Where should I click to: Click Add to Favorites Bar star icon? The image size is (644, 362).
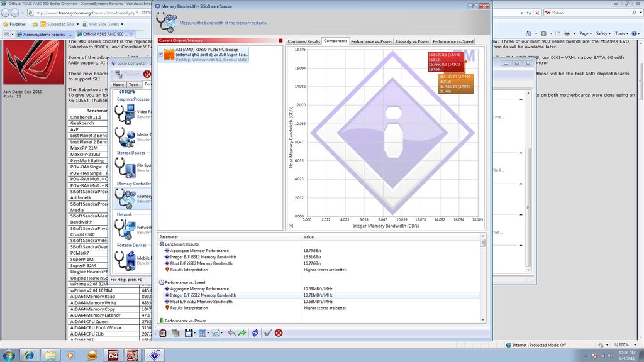pyautogui.click(x=35, y=25)
